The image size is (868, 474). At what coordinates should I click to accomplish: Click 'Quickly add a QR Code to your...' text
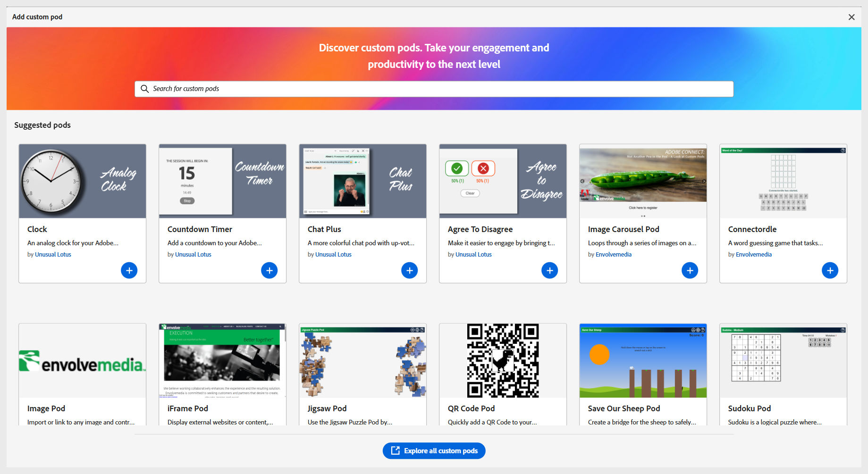pyautogui.click(x=492, y=422)
